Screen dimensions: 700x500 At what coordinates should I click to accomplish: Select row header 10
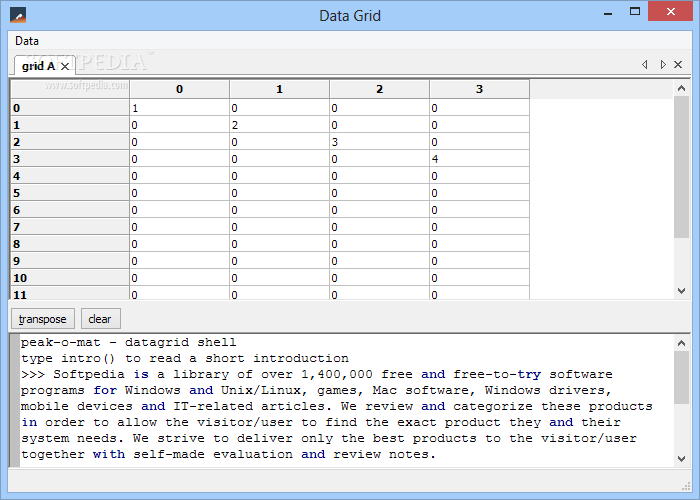(70, 278)
